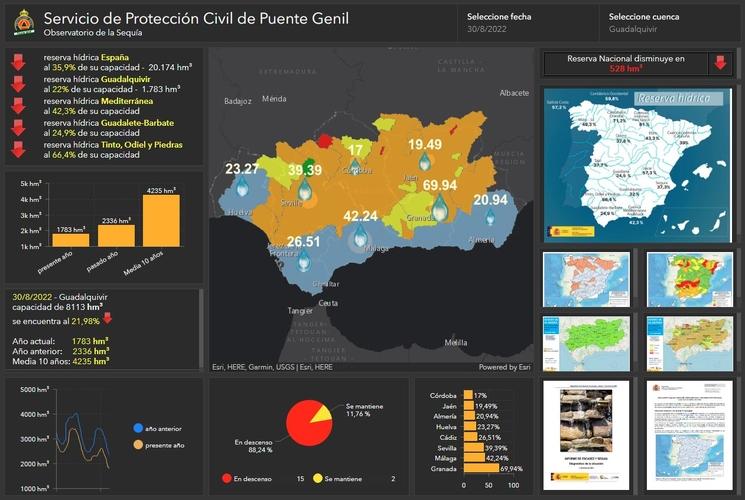Select the water drop under 69.94 on map
The width and height of the screenshot is (745, 500).
point(439,207)
